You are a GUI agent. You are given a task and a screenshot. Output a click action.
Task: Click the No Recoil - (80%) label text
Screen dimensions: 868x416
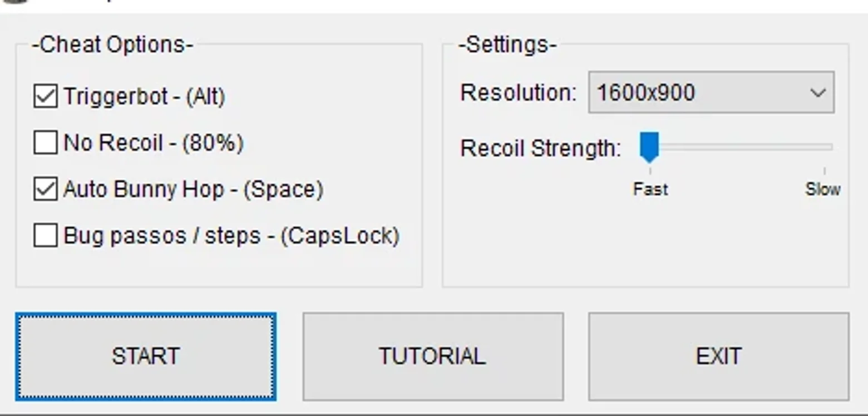[x=154, y=143]
